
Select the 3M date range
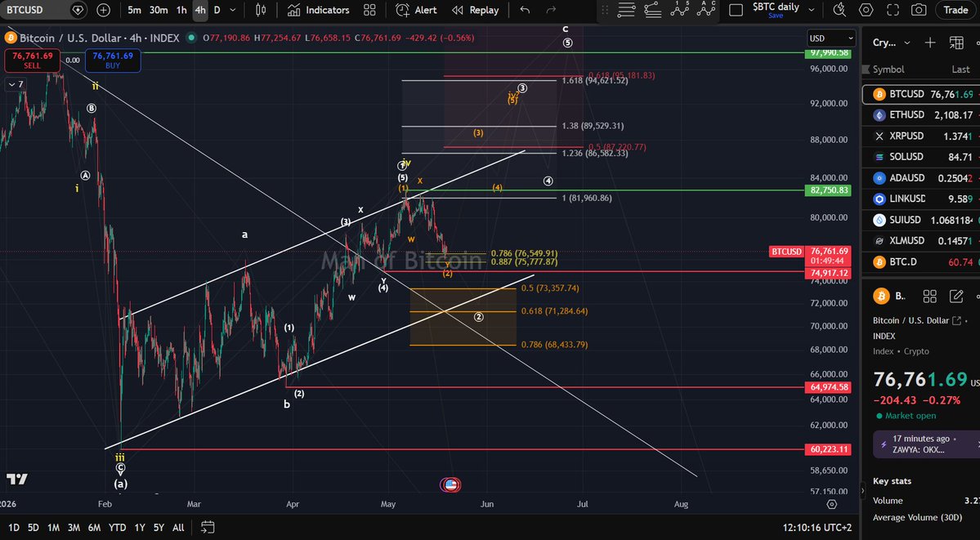coord(74,528)
